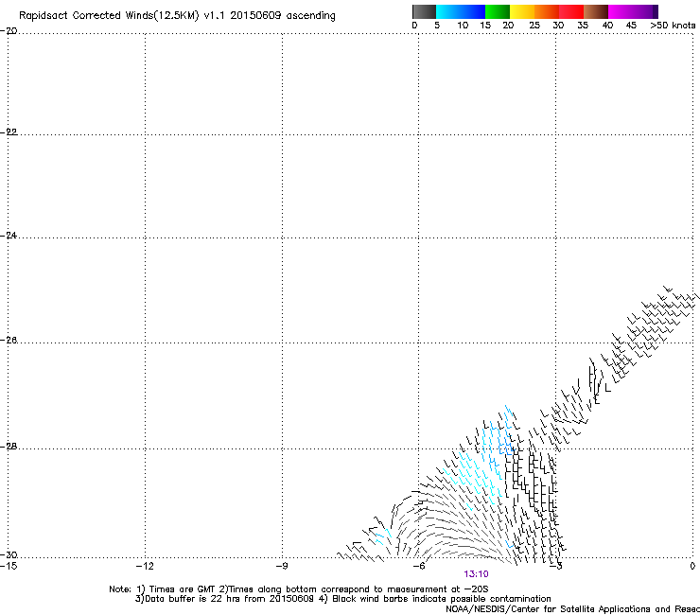Screen dimensions: 700x615
Task: Select the yellow 20-25 knots legend segment
Action: click(x=522, y=11)
